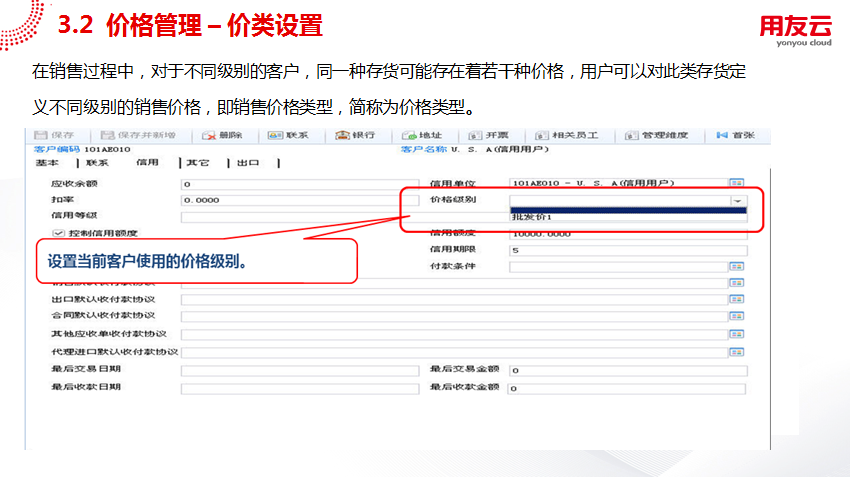The image size is (850, 477).
Task: Click the 信用期限 label
Action: 453,249
